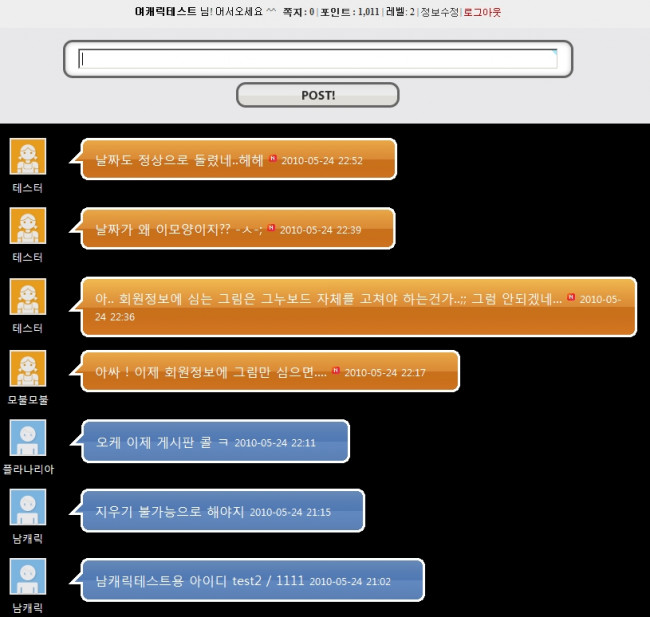The image size is (650, 617).
Task: Click timestamp 2010-05-24 22:17
Action: (x=385, y=372)
